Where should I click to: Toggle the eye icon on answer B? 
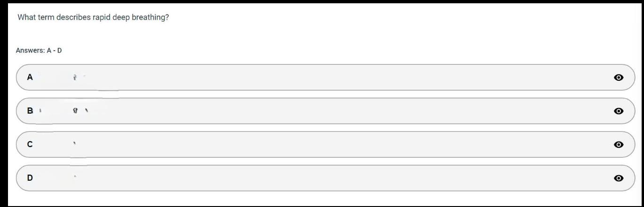[619, 111]
